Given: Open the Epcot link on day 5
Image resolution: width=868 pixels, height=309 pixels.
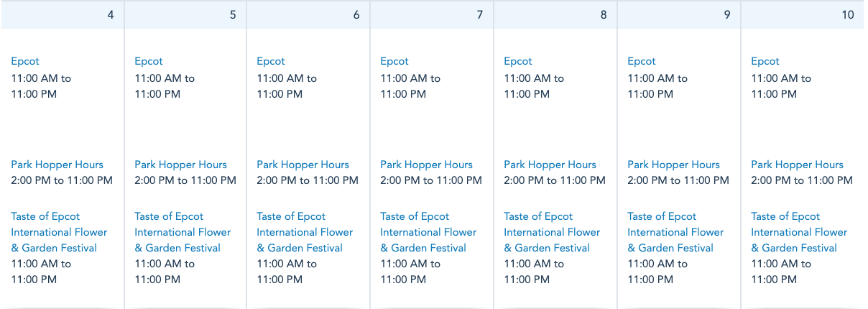Looking at the screenshot, I should 149,61.
